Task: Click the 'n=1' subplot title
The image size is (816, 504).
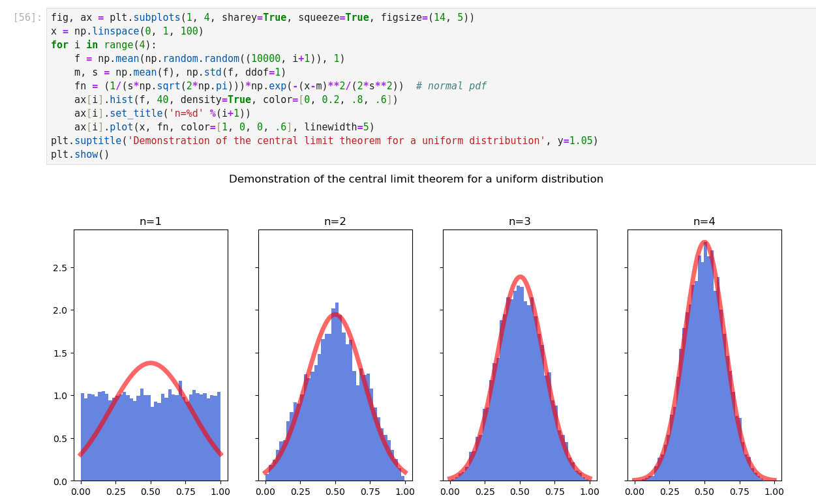Action: point(151,222)
